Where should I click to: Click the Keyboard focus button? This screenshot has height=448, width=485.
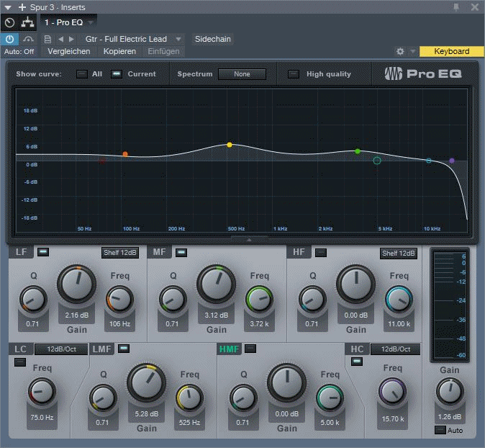coord(452,51)
